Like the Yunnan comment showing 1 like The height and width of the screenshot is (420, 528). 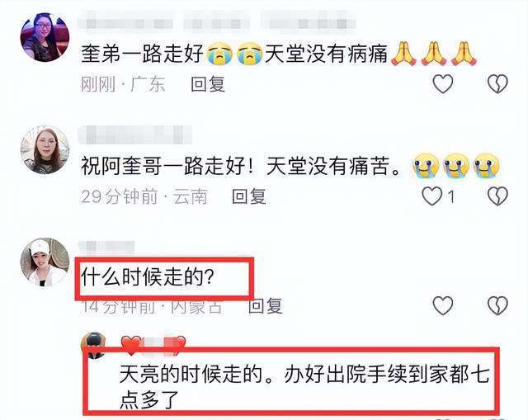coord(432,196)
